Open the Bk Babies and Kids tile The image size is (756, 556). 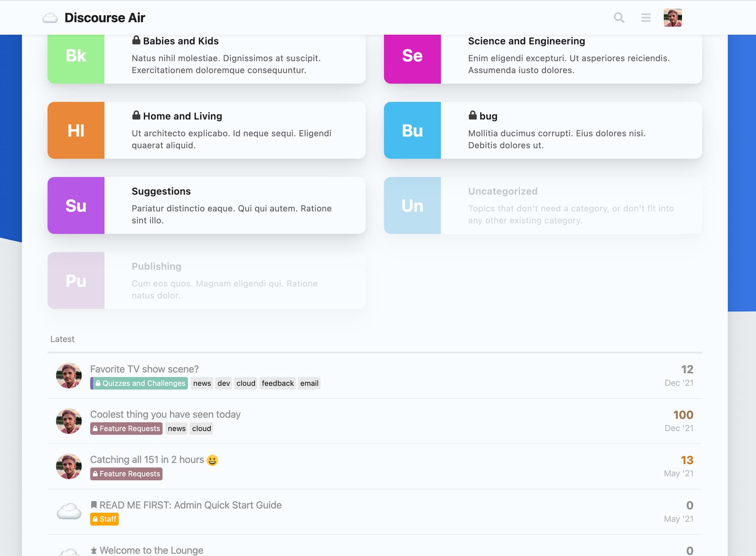pos(76,56)
